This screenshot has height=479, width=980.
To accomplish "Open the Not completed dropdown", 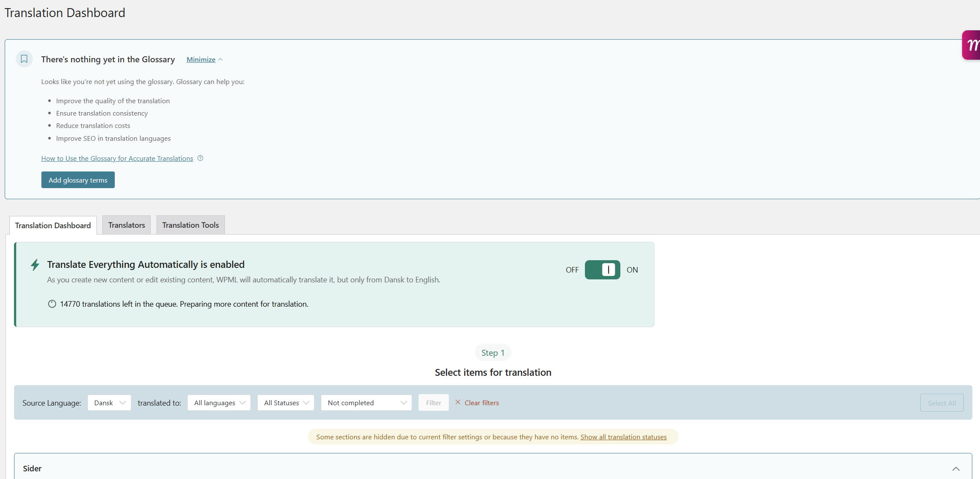I will pos(366,403).
